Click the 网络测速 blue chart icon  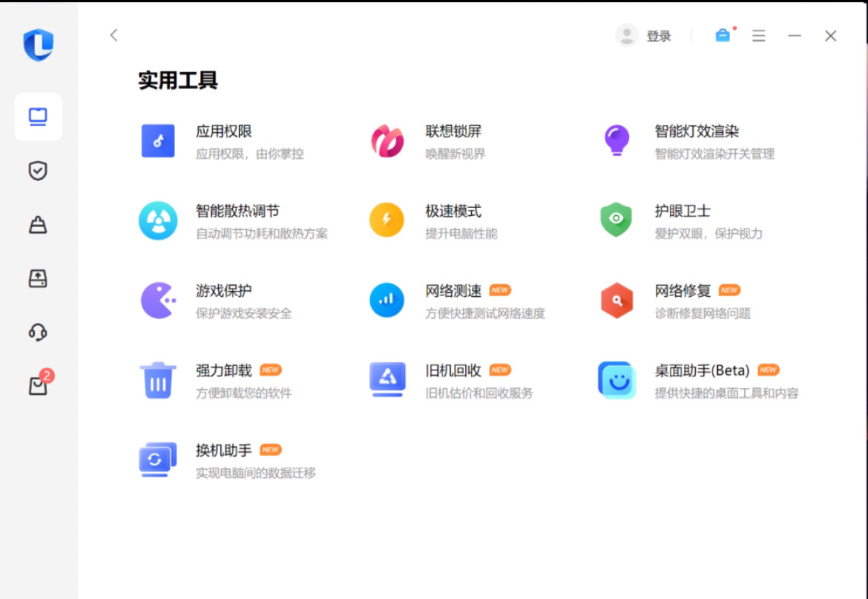click(387, 301)
